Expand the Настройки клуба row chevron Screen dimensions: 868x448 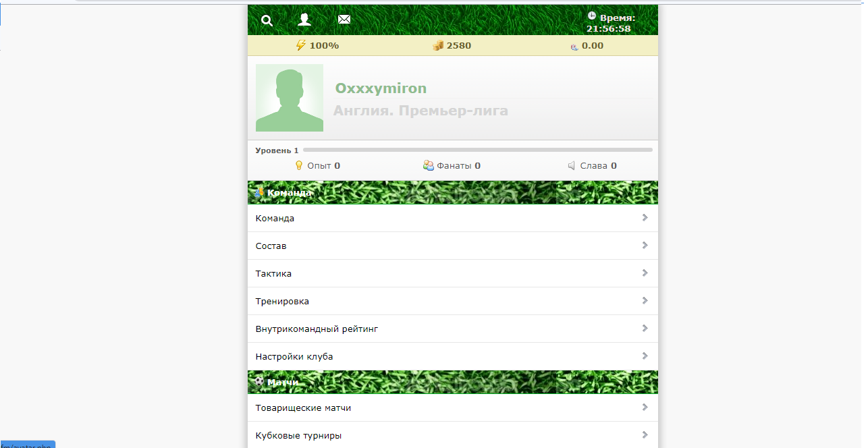tap(645, 356)
